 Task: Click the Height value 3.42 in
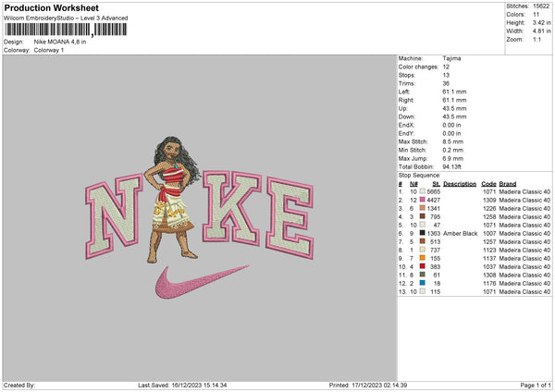541,22
